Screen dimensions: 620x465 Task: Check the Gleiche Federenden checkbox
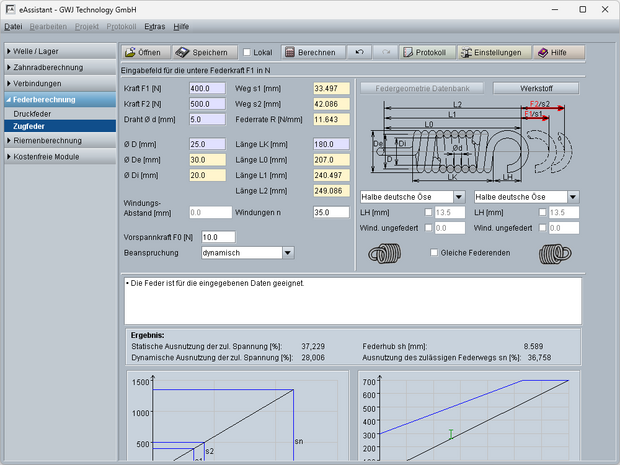pos(434,253)
